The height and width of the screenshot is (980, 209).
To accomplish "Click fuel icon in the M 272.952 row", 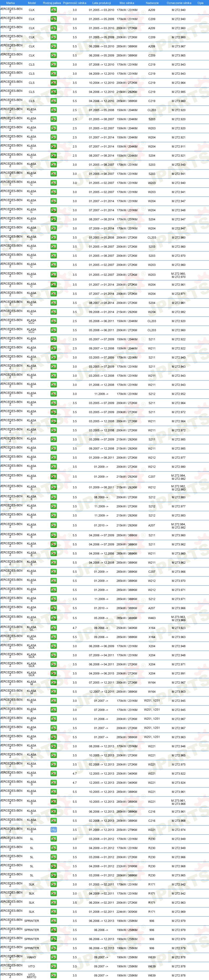I will pyautogui.click(x=53, y=394).
